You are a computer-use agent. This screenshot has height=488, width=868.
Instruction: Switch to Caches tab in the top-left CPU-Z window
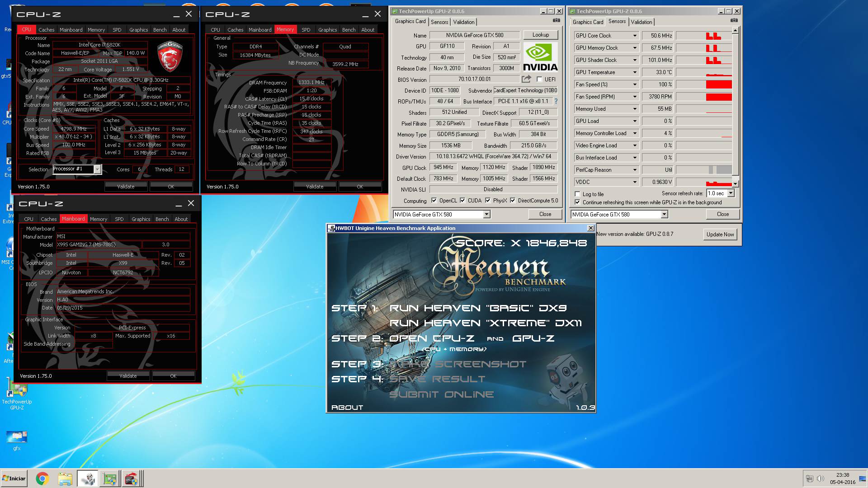tap(46, 30)
